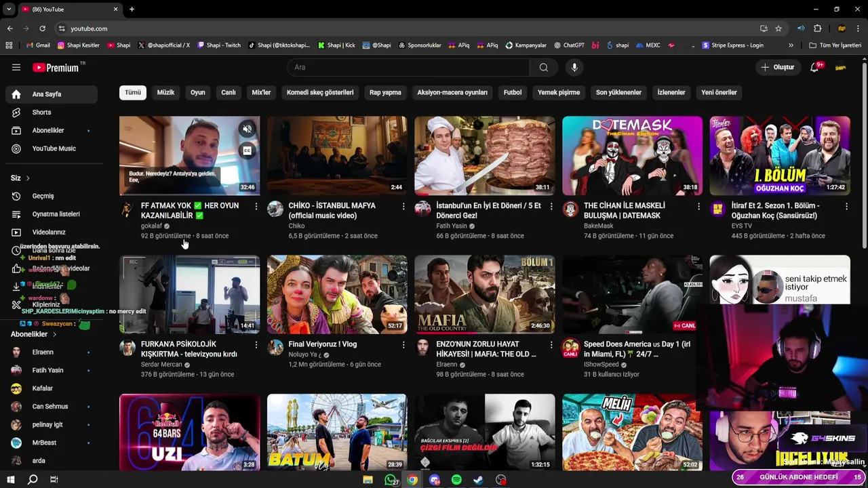Screen dimensions: 868x488
Task: Select the Komedi skeç gösterileri chip
Action: click(320, 92)
